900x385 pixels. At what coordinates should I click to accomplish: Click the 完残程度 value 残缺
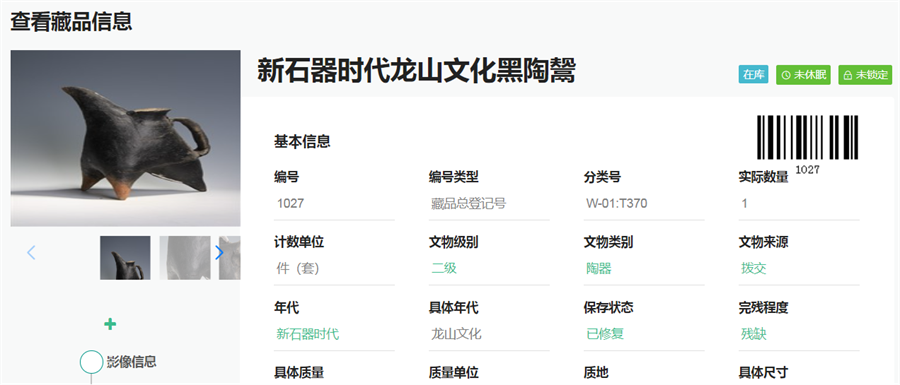coord(754,334)
